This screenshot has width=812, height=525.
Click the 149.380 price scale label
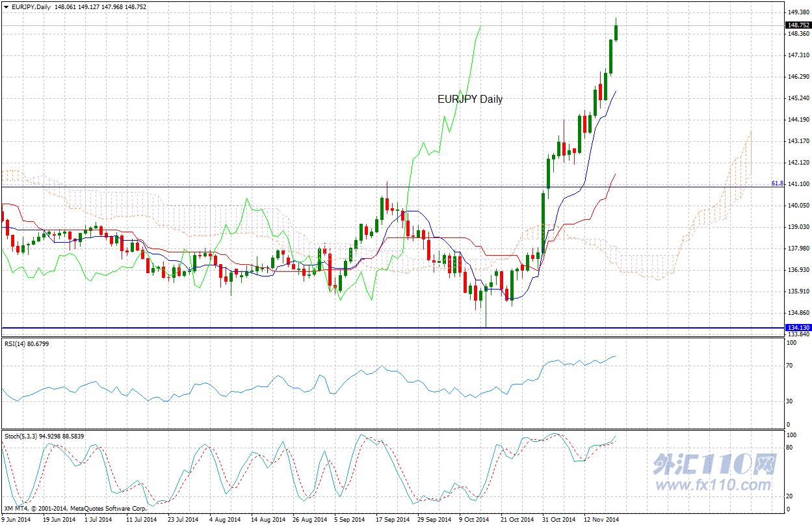pos(798,12)
